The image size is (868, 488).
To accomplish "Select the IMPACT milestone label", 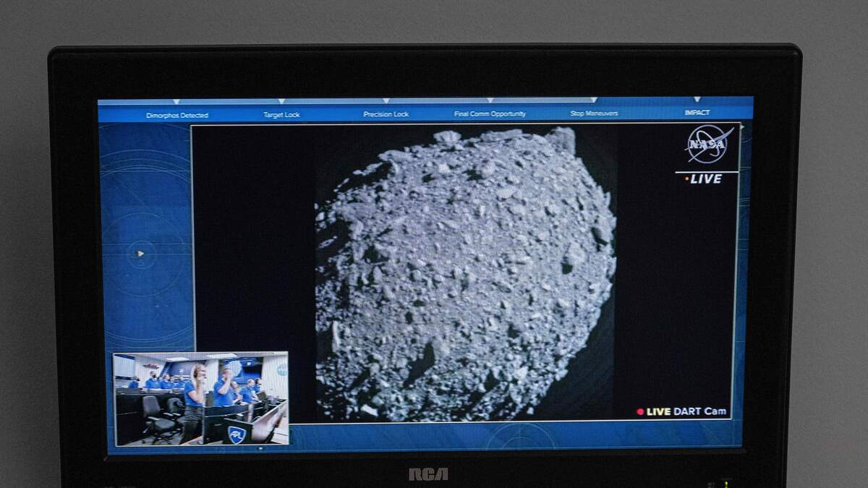I will 697,113.
